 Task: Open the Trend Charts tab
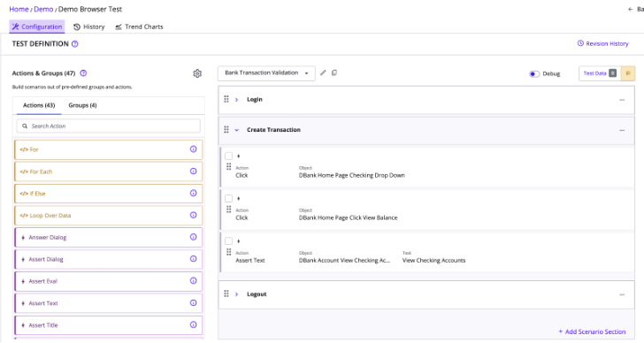tap(139, 27)
